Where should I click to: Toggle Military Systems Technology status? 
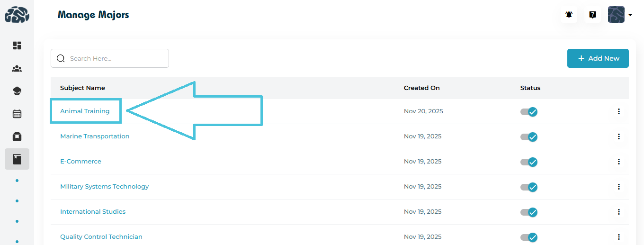(529, 187)
